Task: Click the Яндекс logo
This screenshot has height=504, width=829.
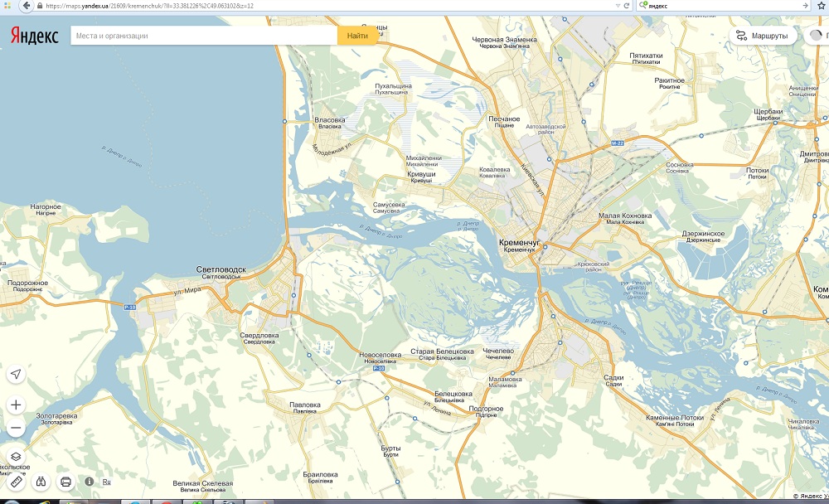Action: (x=34, y=36)
